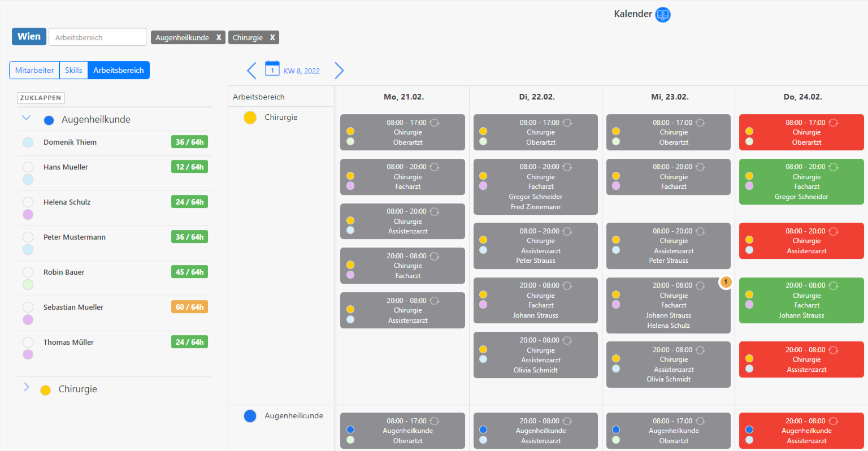868x451 pixels.
Task: Click recurrence icon on Monday 08:00 Chirurgie Facharzt shift
Action: tap(435, 167)
